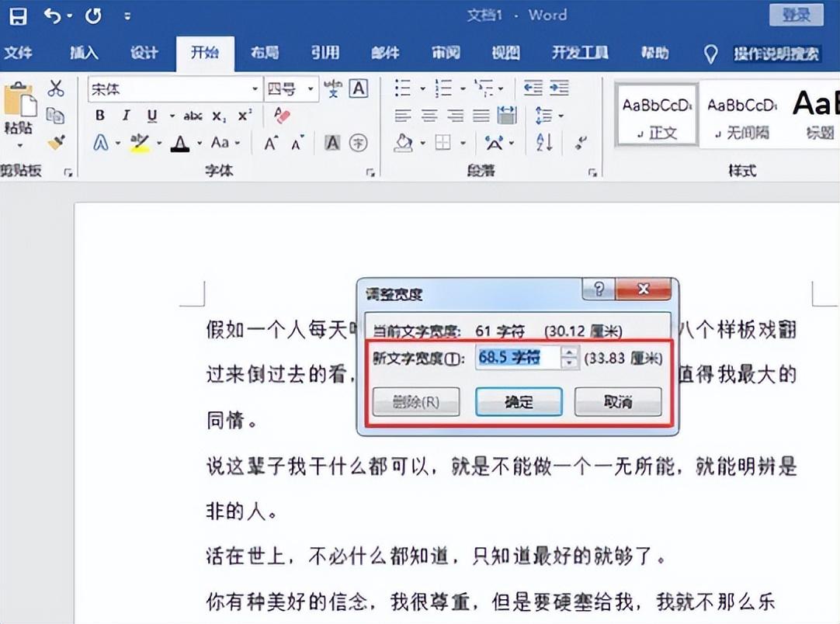This screenshot has height=624, width=840.
Task: Toggle superscript formatting
Action: pos(245,115)
